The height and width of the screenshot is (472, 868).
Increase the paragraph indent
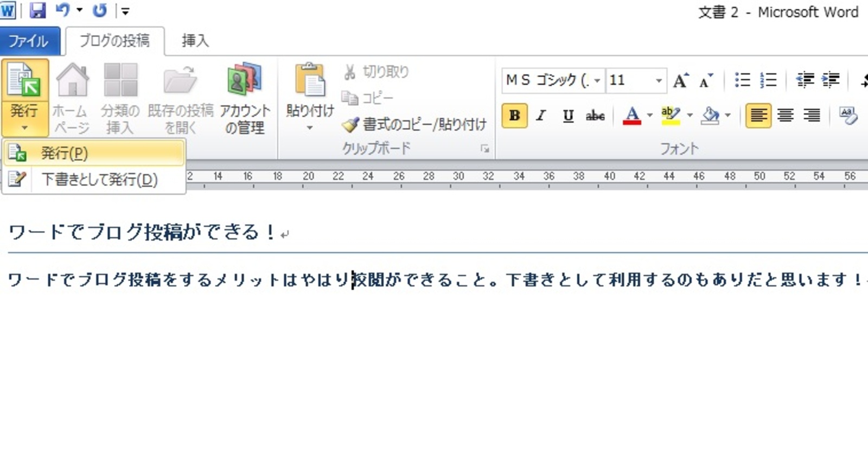(x=831, y=80)
